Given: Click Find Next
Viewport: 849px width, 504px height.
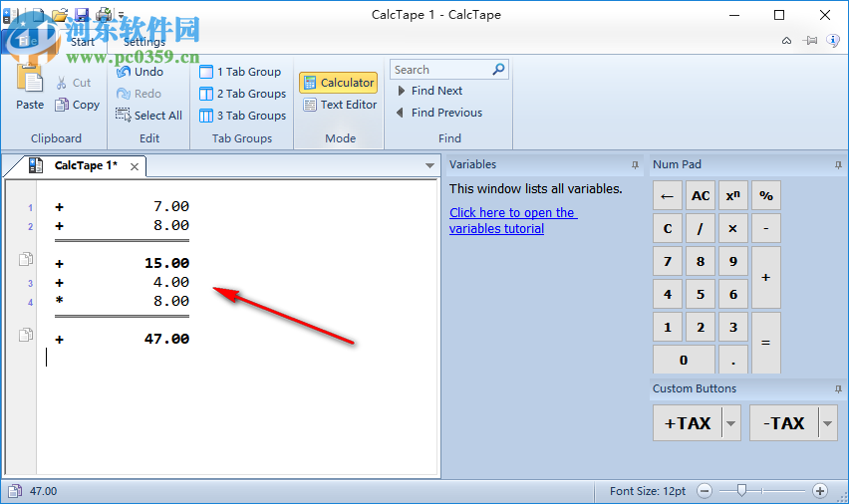Looking at the screenshot, I should click(x=430, y=91).
